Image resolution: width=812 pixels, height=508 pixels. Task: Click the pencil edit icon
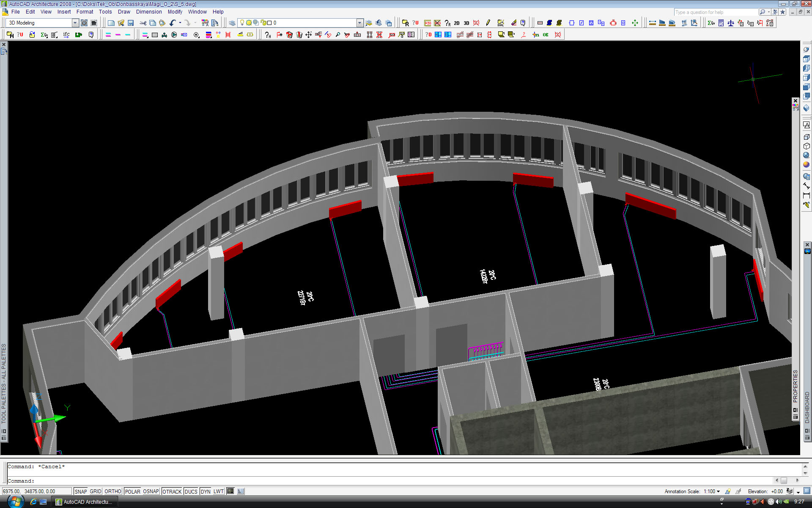coord(488,23)
